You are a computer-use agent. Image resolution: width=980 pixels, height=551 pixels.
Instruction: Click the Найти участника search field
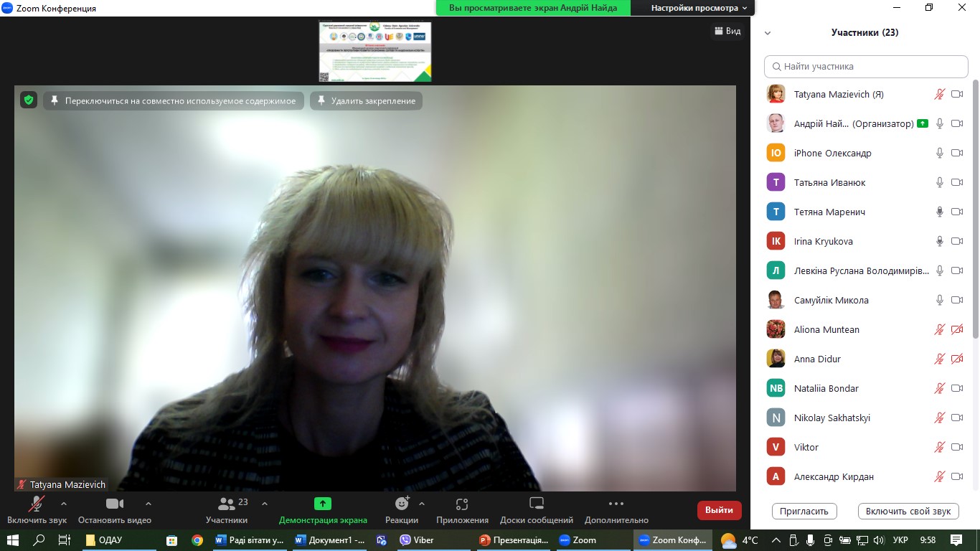[x=867, y=66]
